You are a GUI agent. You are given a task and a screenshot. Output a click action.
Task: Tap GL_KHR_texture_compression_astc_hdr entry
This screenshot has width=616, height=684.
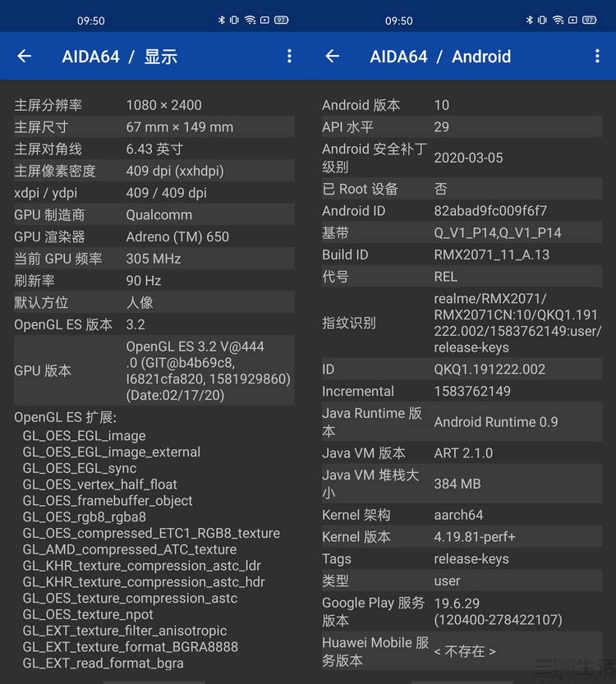pos(144,582)
